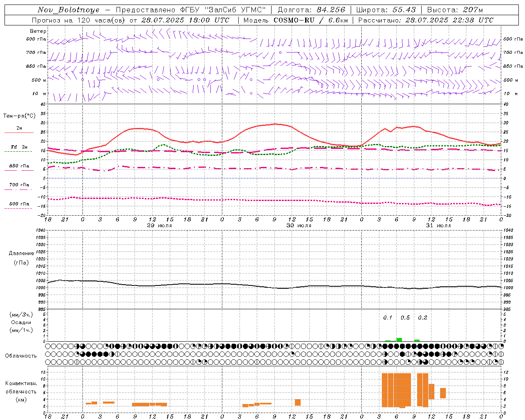Click the 'Тем-ра(°C)' axis label
The width and height of the screenshot is (525, 420).
point(19,116)
